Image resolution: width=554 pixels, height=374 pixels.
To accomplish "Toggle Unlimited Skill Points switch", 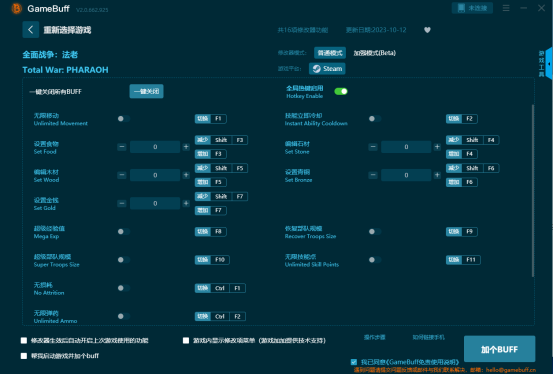I will (x=375, y=260).
